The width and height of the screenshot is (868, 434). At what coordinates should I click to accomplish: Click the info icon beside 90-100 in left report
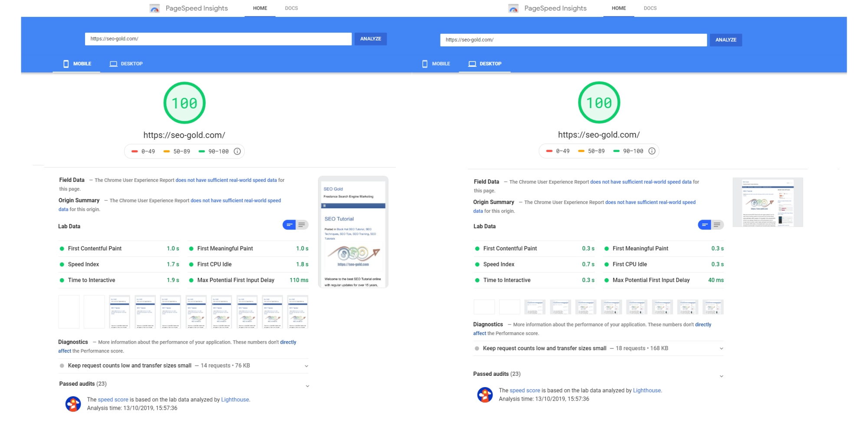[x=237, y=151]
